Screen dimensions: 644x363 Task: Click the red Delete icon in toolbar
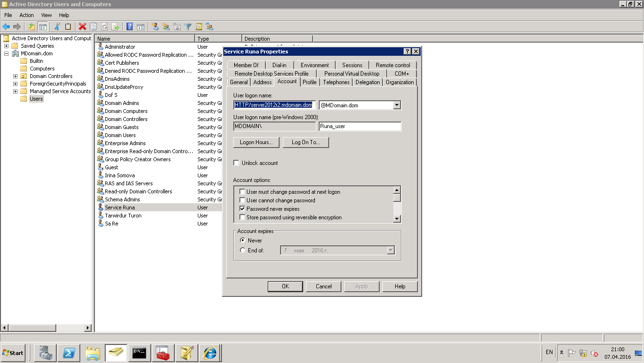pos(82,27)
